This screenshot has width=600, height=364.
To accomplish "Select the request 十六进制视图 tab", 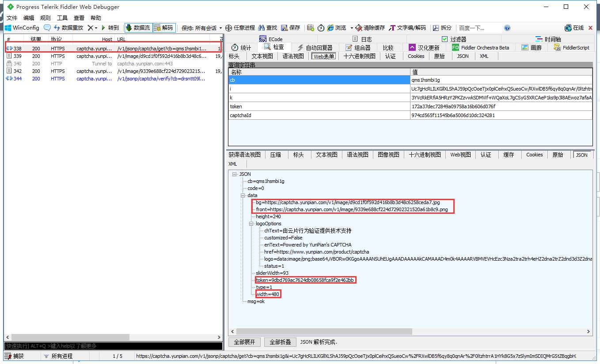I will tap(360, 56).
